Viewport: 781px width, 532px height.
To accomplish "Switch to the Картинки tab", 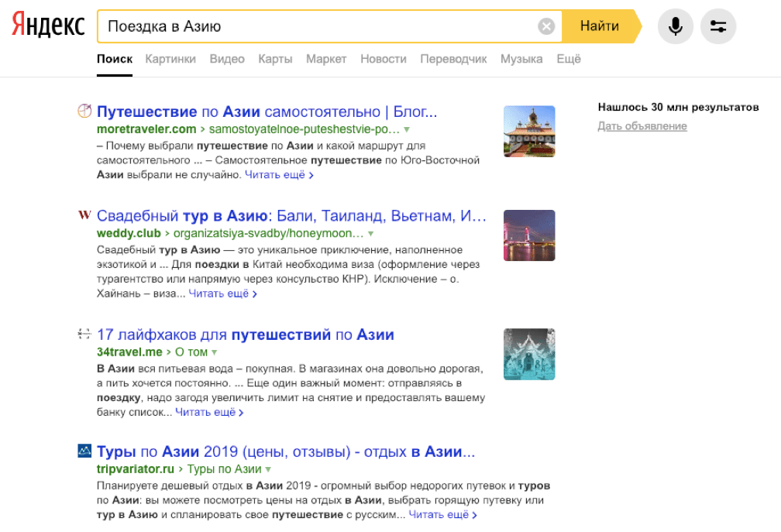I will coord(170,58).
